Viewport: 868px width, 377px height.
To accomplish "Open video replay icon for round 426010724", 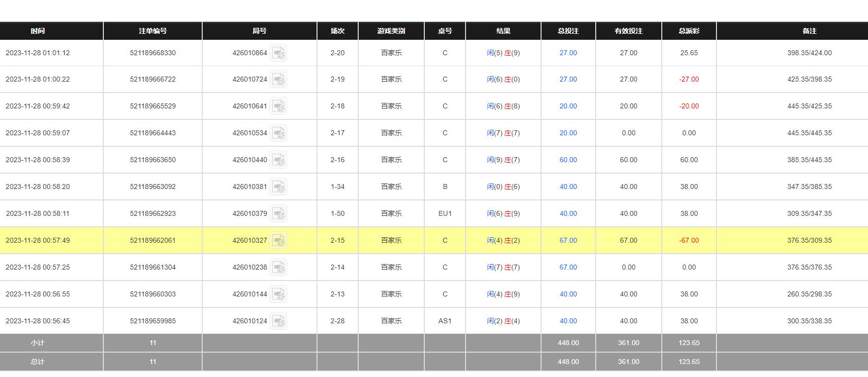I will point(278,80).
